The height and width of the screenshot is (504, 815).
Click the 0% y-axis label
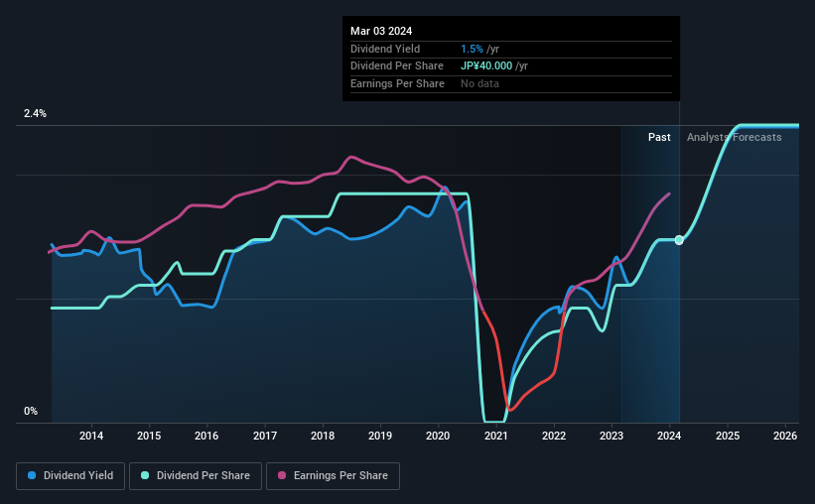pyautogui.click(x=31, y=411)
